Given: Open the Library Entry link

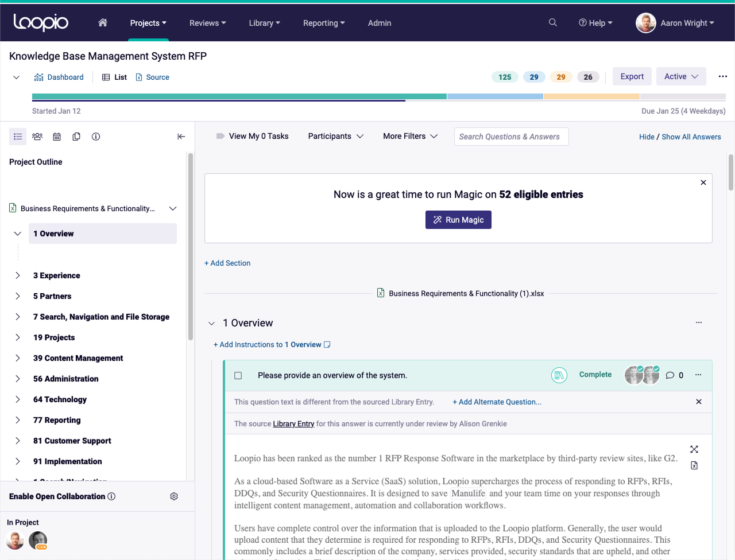Looking at the screenshot, I should tap(293, 423).
